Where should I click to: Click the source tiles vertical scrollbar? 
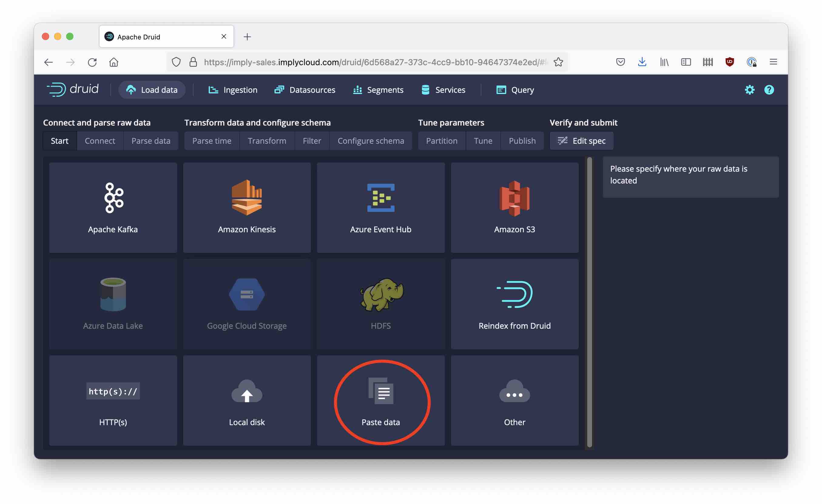coord(589,302)
